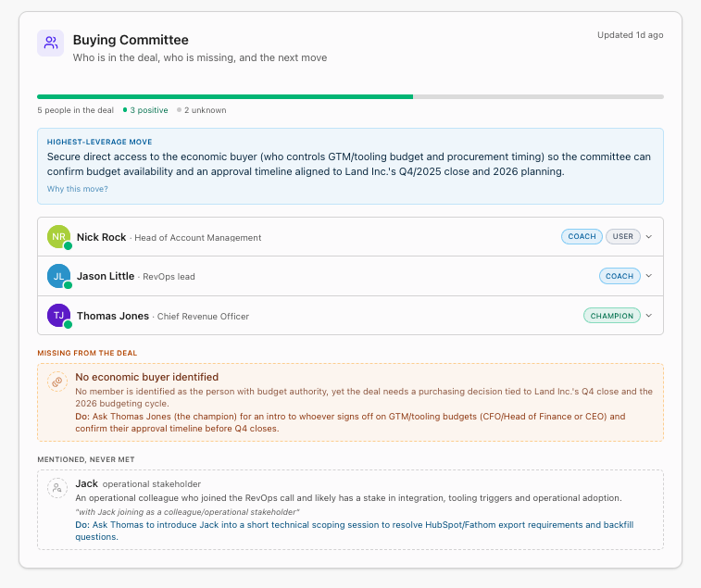The image size is (701, 588).
Task: Select the name 'Jason Little'
Action: [x=106, y=276]
